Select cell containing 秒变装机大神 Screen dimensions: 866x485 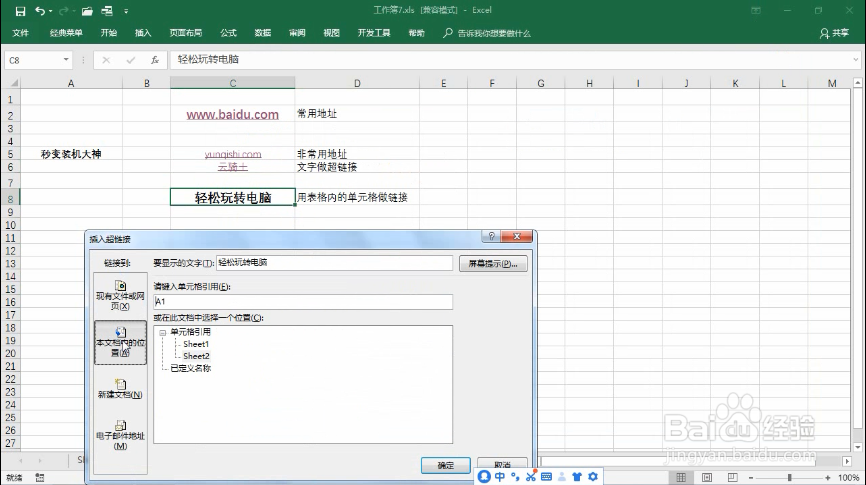tap(71, 154)
